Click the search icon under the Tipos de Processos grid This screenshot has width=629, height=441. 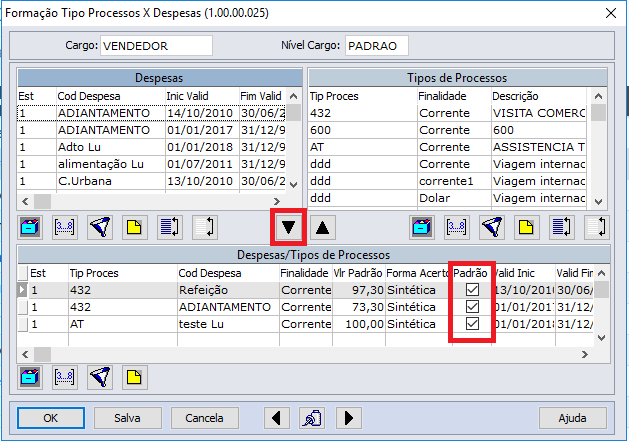point(422,228)
